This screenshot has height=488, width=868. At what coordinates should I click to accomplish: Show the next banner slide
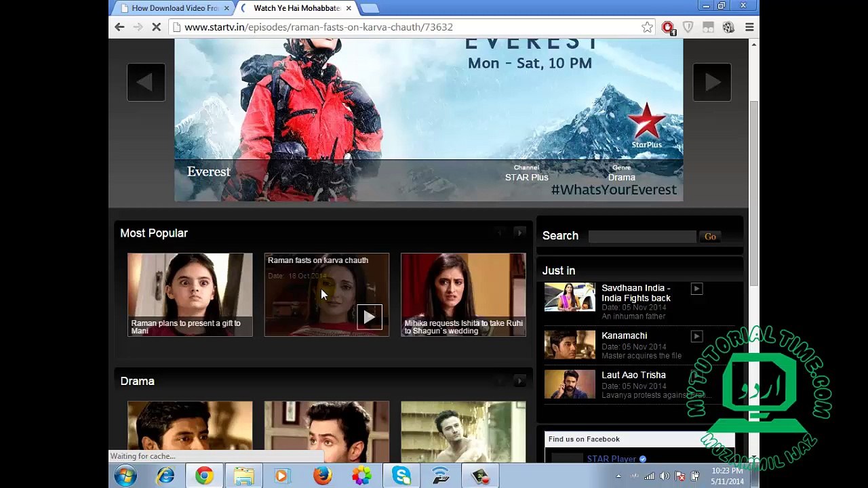[712, 82]
